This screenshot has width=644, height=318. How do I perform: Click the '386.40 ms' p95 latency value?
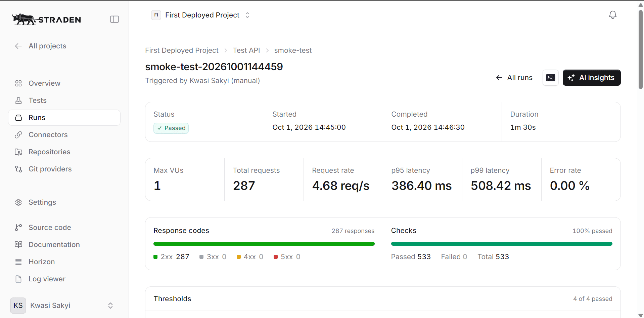click(422, 186)
